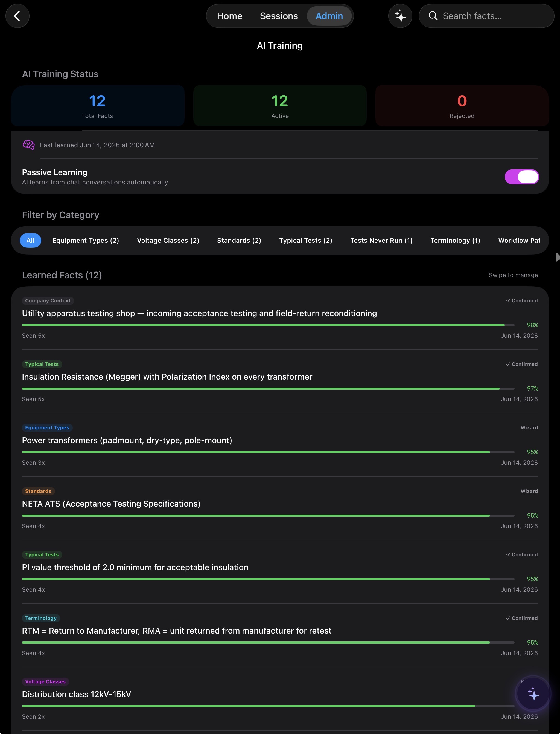Click the Standards tag on NETA ATS
The width and height of the screenshot is (560, 734).
[38, 491]
